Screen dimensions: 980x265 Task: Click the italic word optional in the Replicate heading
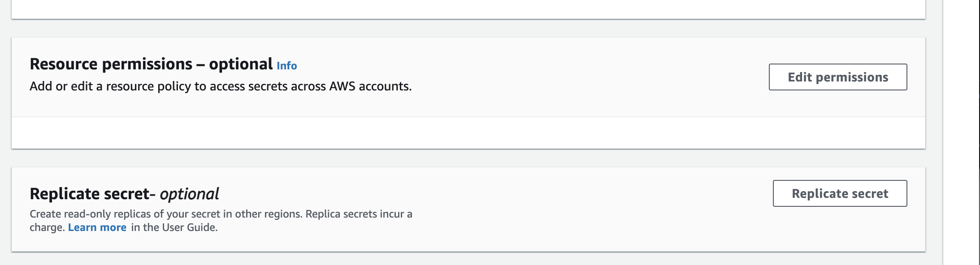point(189,194)
